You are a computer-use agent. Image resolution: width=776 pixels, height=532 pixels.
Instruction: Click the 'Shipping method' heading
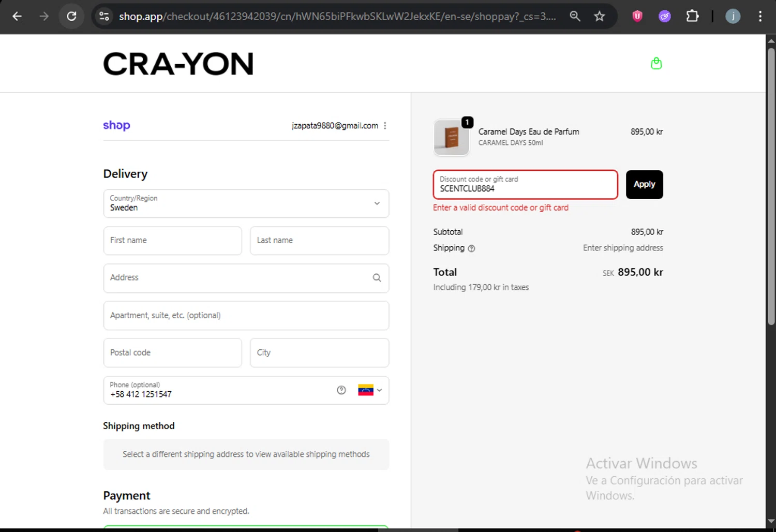point(139,426)
